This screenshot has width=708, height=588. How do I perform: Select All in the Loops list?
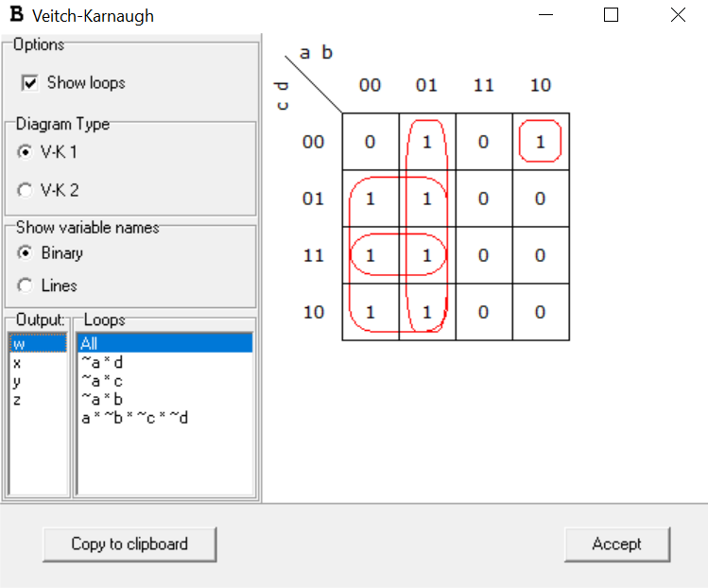89,344
